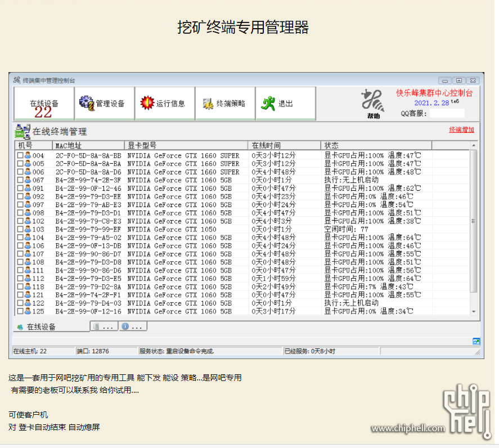Click the NVIDIA GeForce GTX 1050 cell

[x=172, y=230]
